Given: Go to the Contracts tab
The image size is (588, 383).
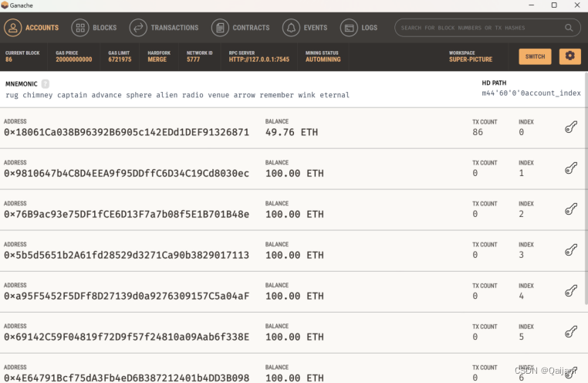Looking at the screenshot, I should click(241, 28).
